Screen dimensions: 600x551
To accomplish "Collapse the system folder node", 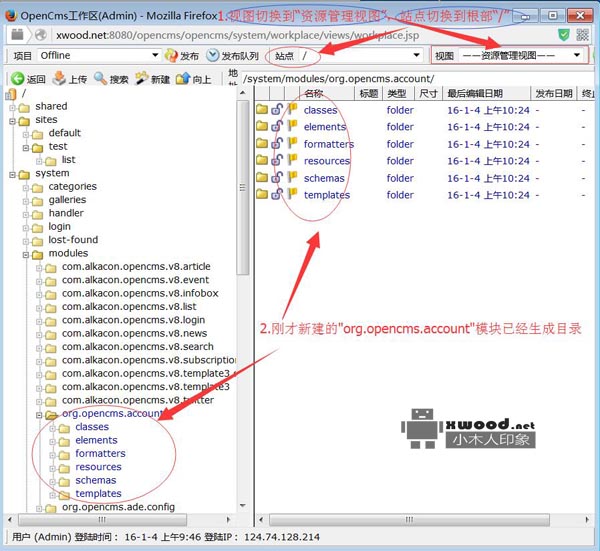I will (x=12, y=175).
